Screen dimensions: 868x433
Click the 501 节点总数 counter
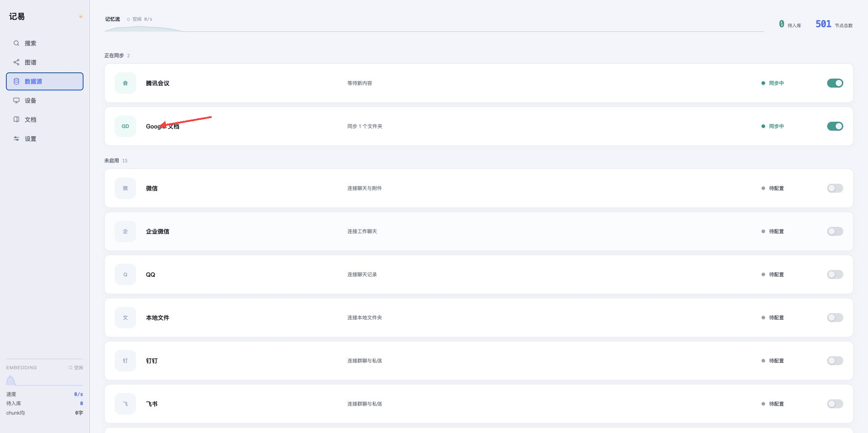(x=834, y=24)
